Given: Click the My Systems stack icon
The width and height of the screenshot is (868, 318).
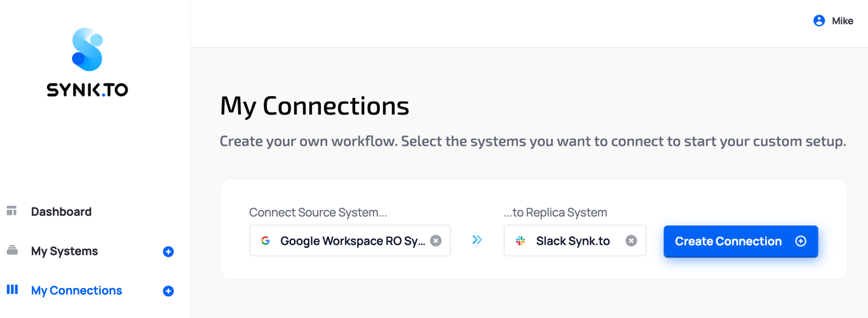Looking at the screenshot, I should (x=12, y=251).
